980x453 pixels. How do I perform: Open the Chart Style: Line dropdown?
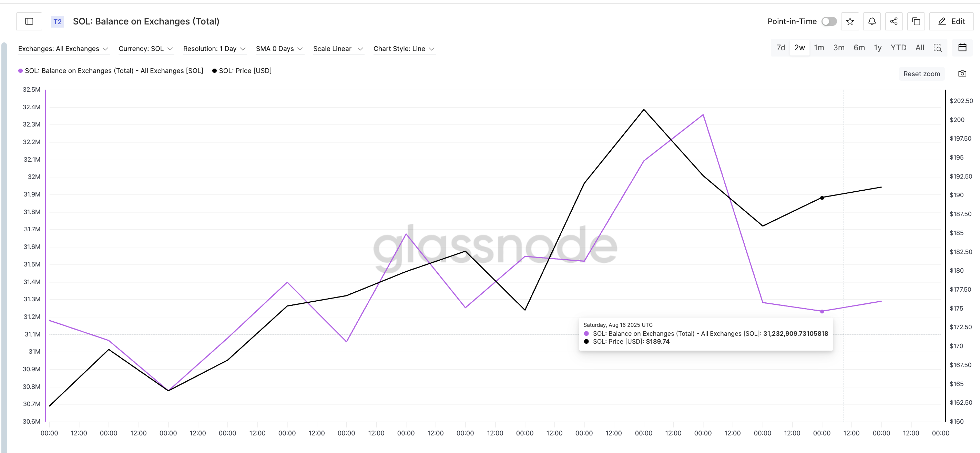(x=404, y=48)
